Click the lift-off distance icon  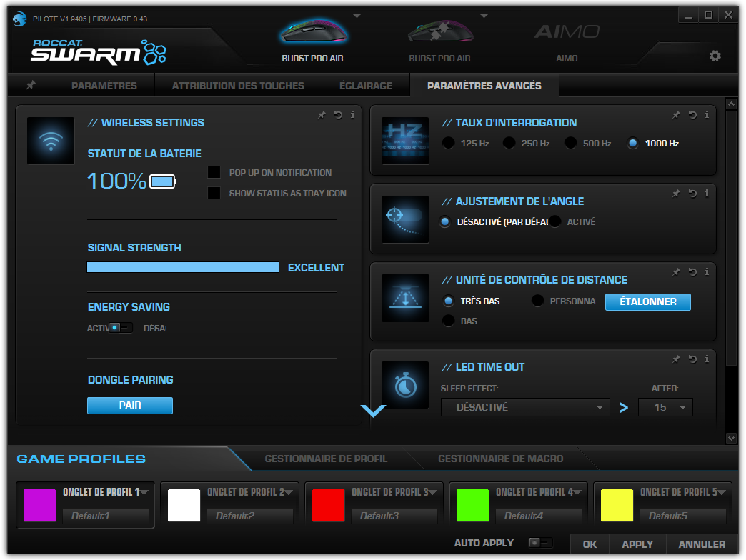[405, 298]
